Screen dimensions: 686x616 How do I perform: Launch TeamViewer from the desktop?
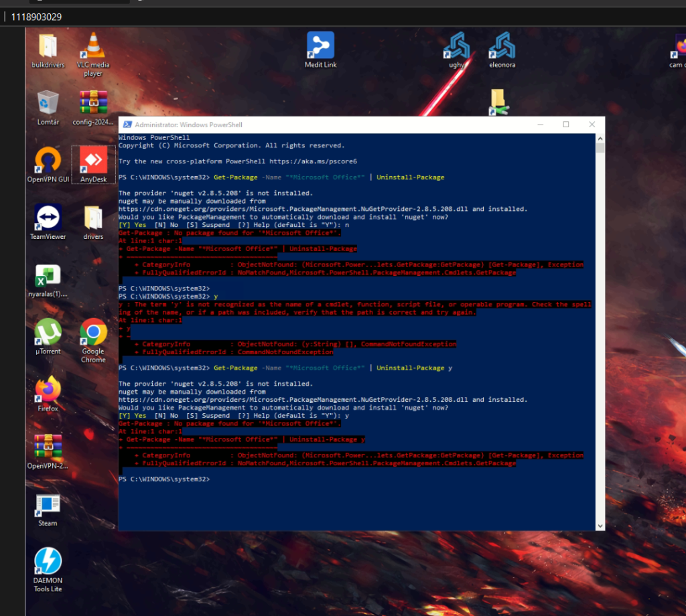pos(48,218)
